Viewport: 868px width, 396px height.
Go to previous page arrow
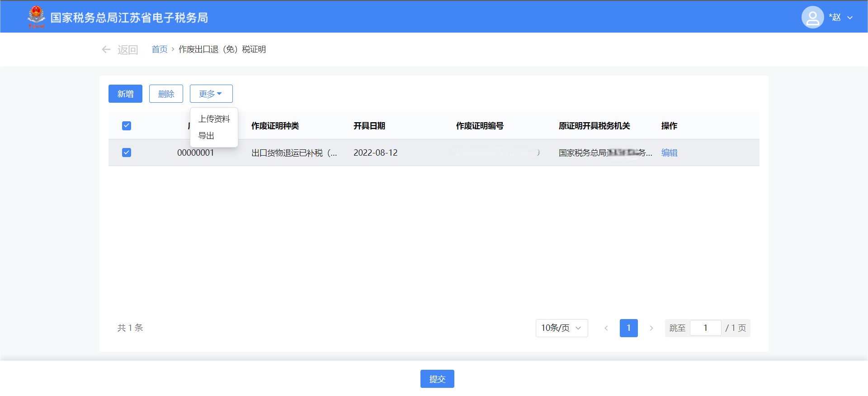point(606,328)
